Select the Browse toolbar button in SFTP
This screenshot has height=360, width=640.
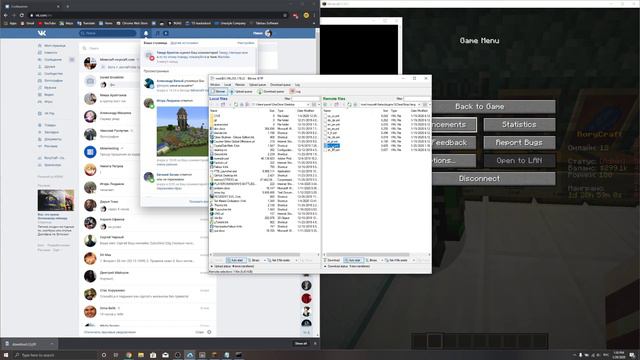click(218, 91)
